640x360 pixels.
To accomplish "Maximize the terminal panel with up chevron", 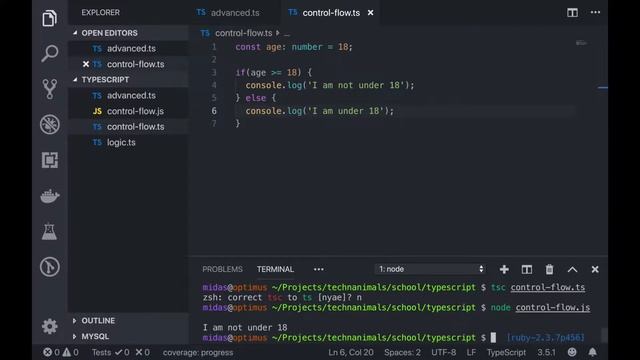I will click(x=572, y=269).
